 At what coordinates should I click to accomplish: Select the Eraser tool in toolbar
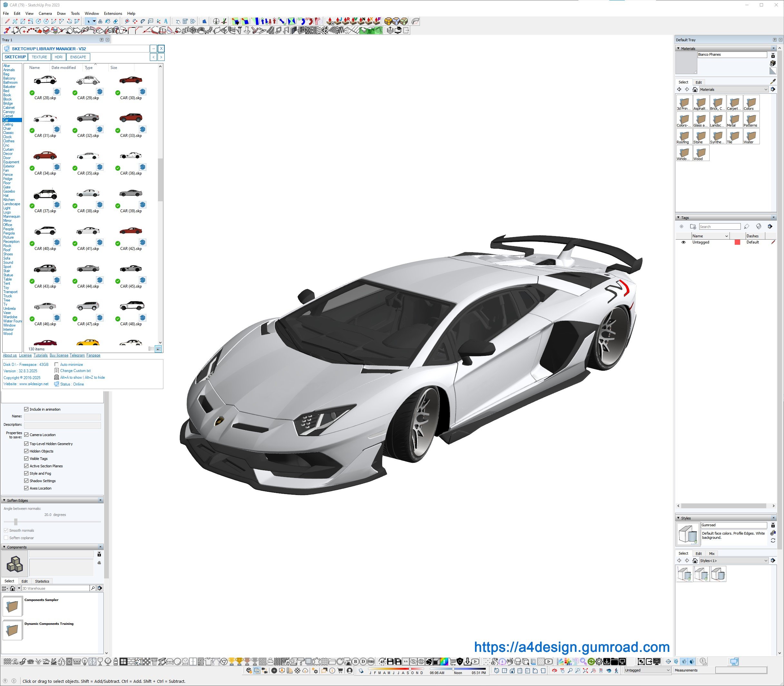(x=115, y=22)
